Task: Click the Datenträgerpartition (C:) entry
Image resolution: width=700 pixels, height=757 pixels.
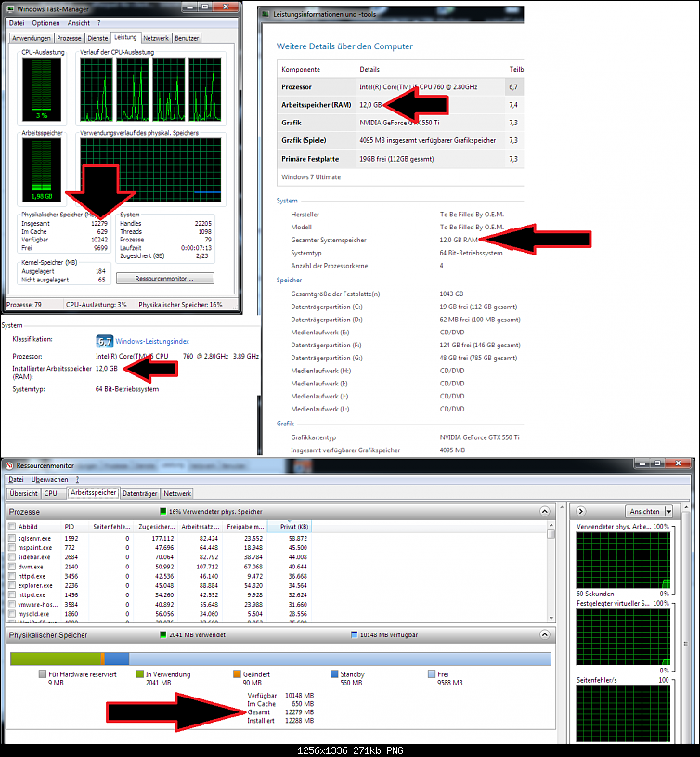Action: (x=327, y=307)
